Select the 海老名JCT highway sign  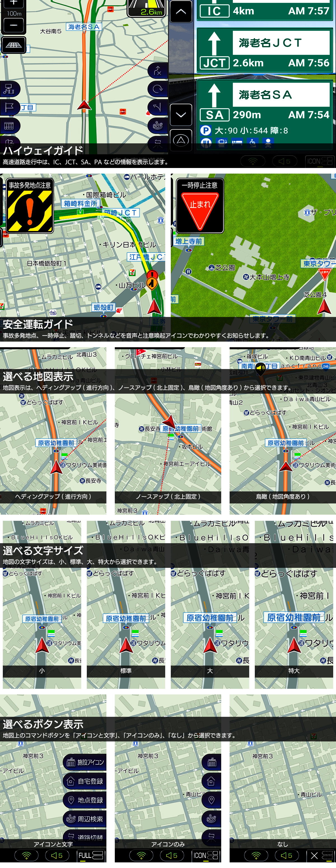[x=265, y=51]
